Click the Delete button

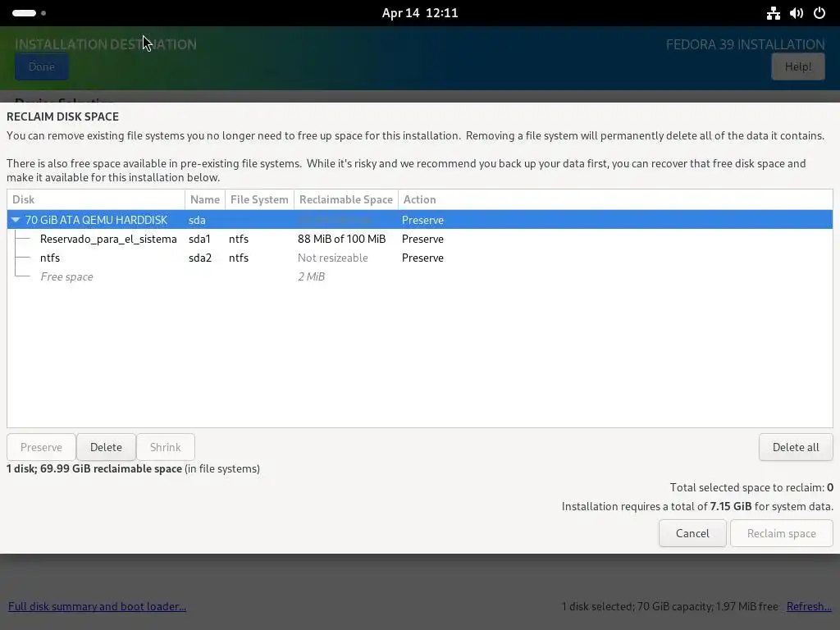106,447
